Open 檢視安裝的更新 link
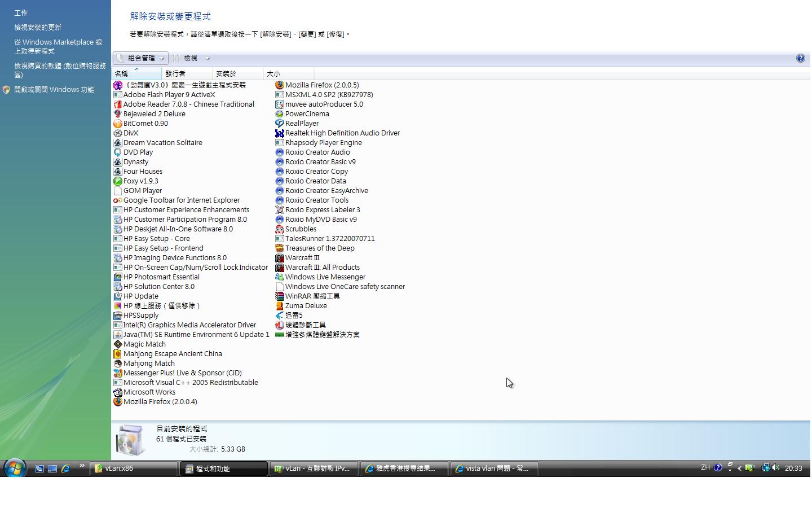 (x=38, y=28)
